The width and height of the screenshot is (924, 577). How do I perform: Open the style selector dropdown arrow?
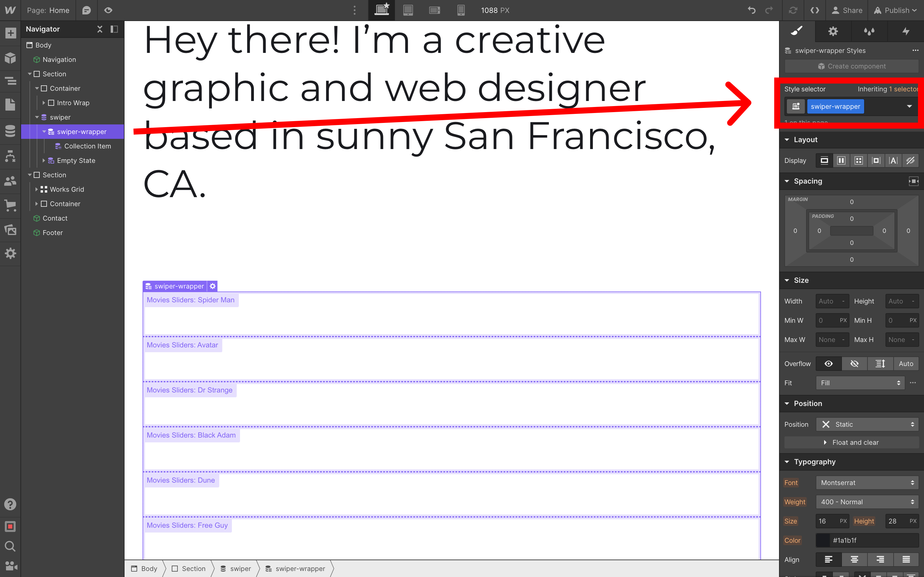coord(909,106)
